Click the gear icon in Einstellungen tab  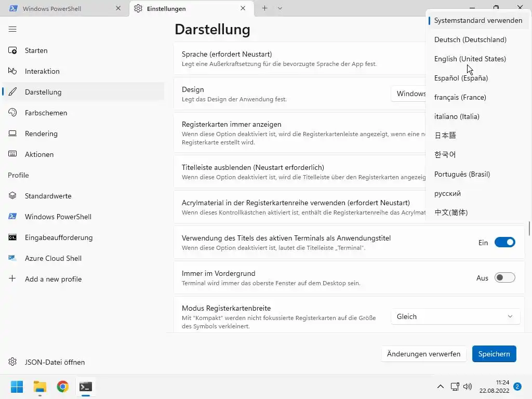coord(138,8)
